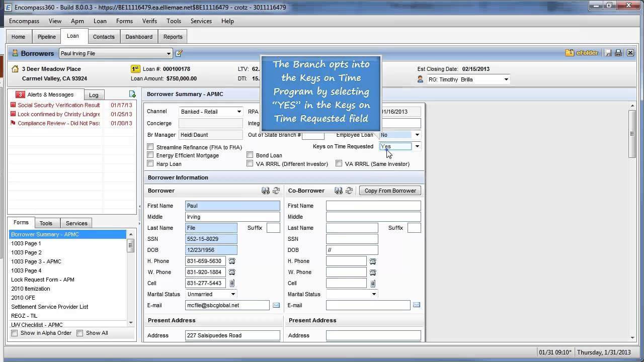Open the Borrower contact card icon

pos(265,190)
